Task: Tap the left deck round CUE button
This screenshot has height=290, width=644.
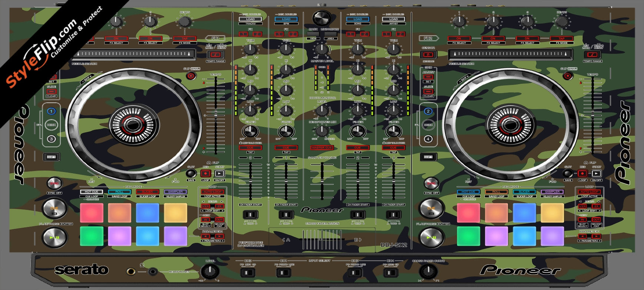Action: point(54,209)
